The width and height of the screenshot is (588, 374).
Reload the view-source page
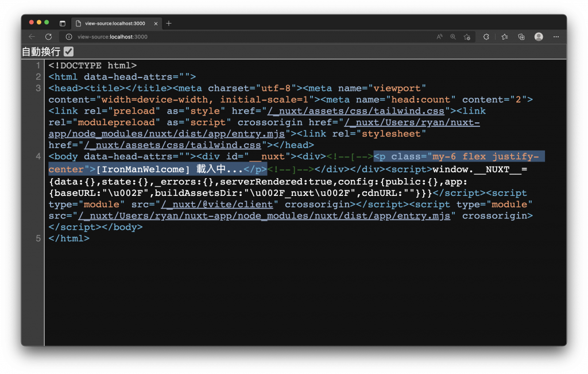click(x=48, y=37)
